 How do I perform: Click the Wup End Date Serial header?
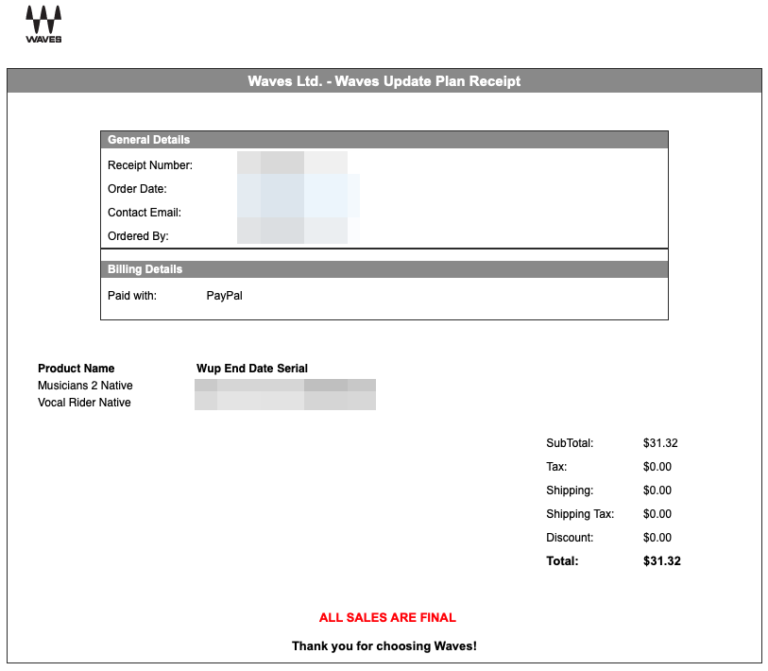coord(252,369)
